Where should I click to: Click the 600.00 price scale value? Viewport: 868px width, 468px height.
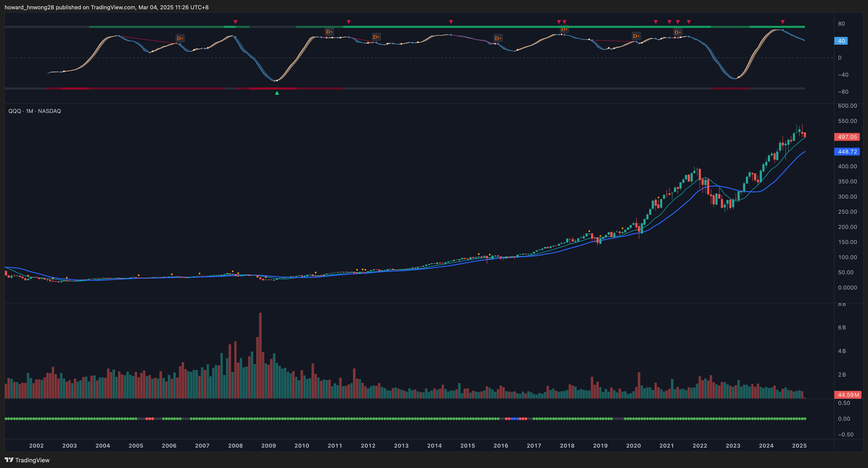point(847,106)
